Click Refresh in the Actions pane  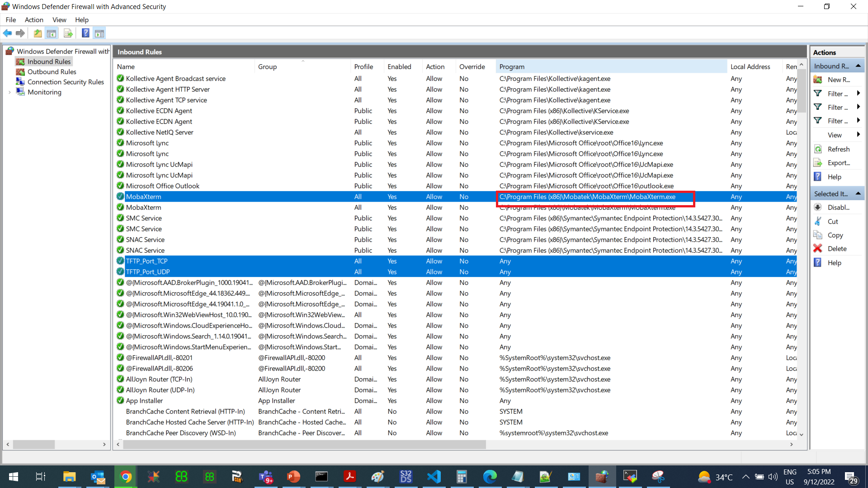(x=839, y=149)
